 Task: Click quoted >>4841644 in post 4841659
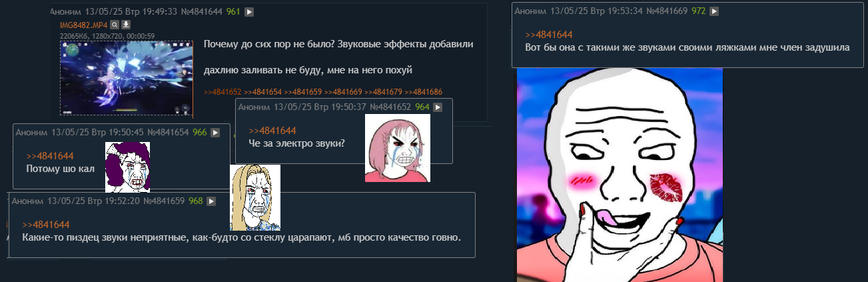pyautogui.click(x=46, y=225)
